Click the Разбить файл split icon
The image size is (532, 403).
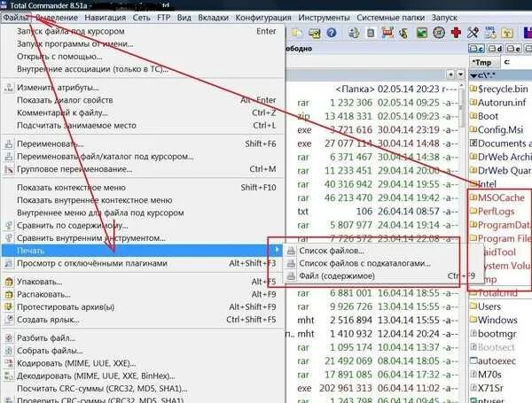[9, 338]
